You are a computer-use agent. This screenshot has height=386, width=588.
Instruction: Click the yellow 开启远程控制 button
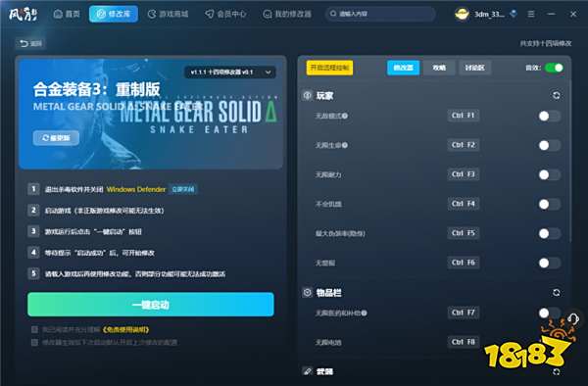click(x=329, y=68)
